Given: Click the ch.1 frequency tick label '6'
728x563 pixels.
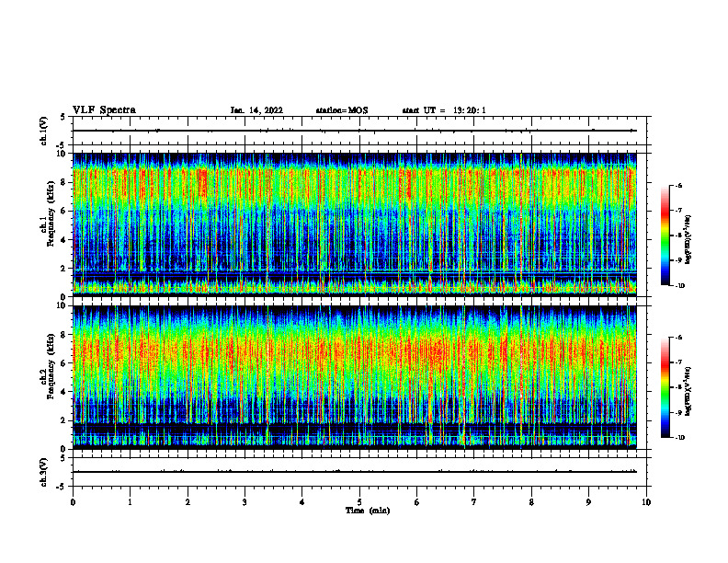Looking at the screenshot, I should [63, 212].
